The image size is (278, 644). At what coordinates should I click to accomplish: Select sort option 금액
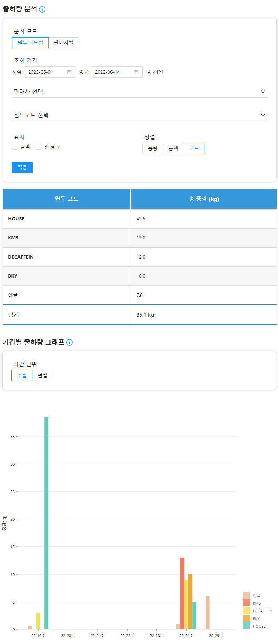pos(173,149)
